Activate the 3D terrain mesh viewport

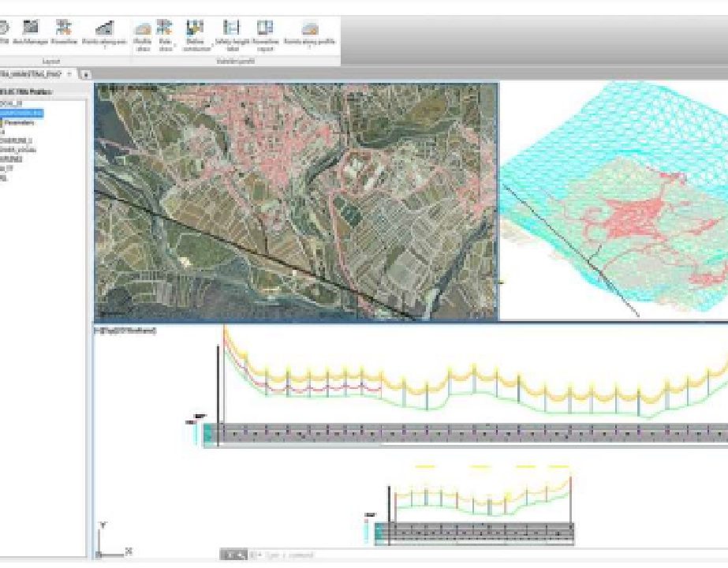[614, 200]
